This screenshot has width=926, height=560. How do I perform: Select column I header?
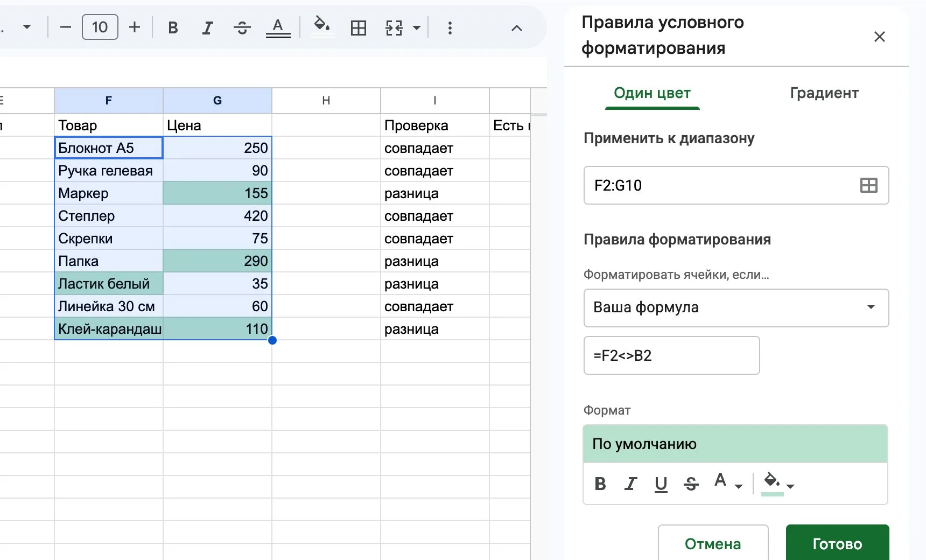pyautogui.click(x=435, y=100)
